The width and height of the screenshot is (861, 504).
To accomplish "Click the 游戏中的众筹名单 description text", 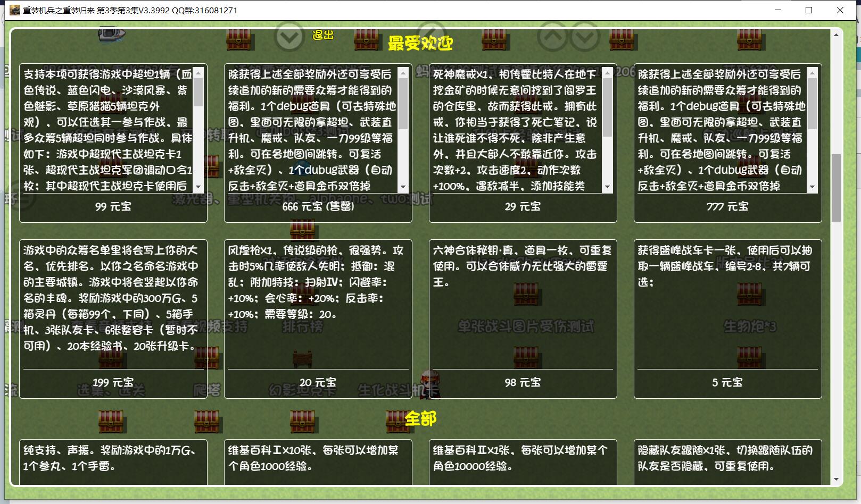I will click(x=111, y=298).
